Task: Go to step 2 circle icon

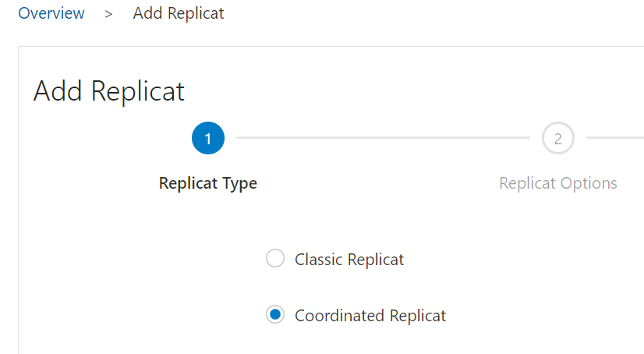Action: pos(557,139)
